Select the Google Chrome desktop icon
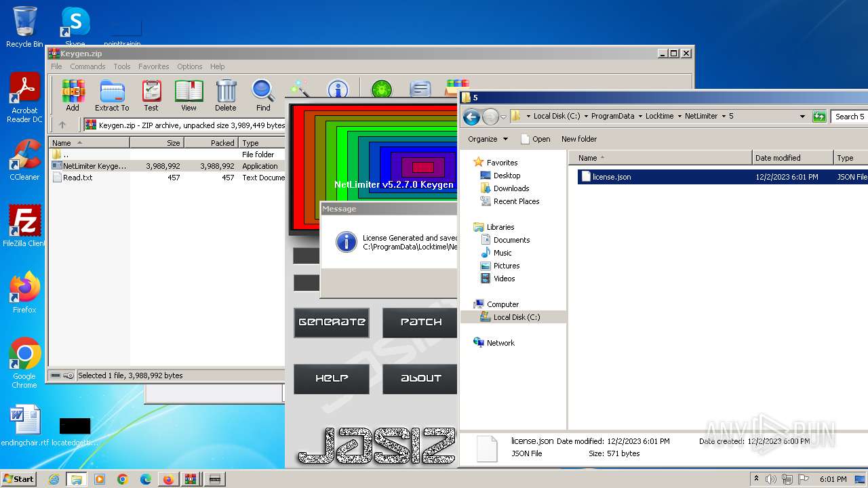 [x=24, y=363]
